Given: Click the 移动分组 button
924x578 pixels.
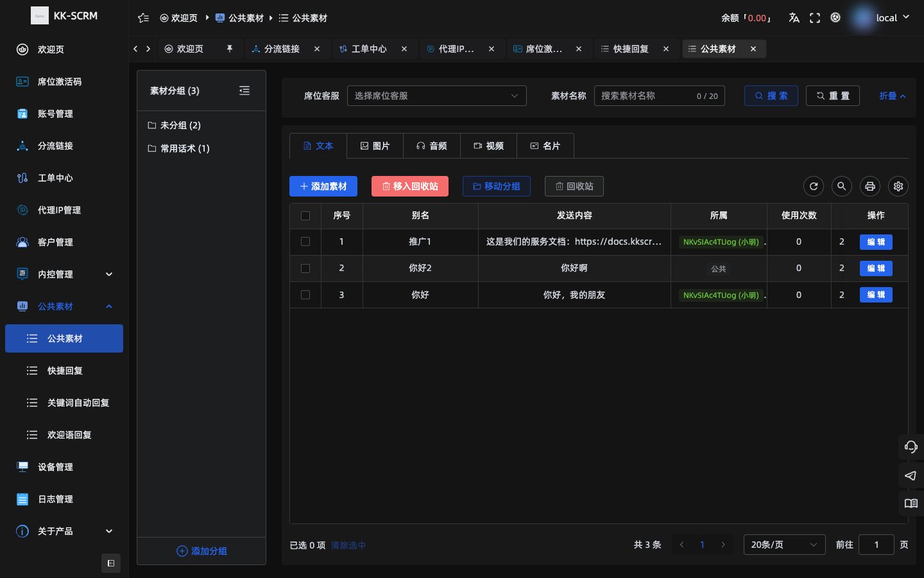Looking at the screenshot, I should click(497, 186).
